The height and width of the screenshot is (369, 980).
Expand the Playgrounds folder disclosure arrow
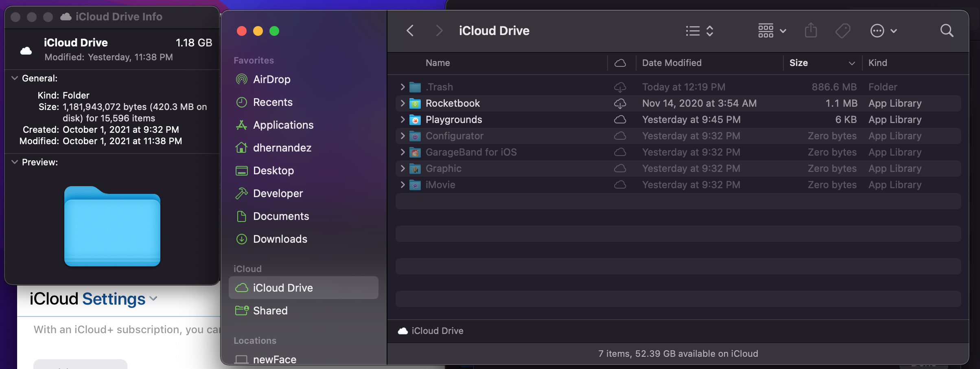click(402, 120)
